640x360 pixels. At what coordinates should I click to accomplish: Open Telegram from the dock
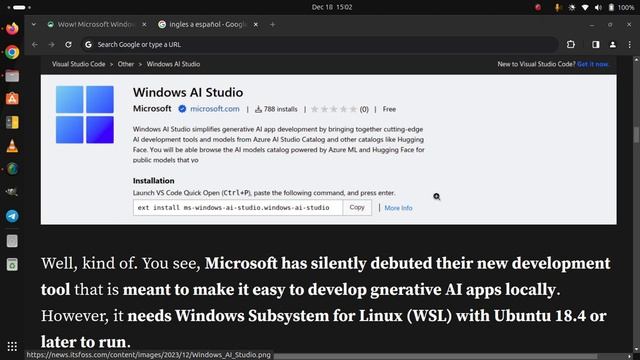point(12,216)
